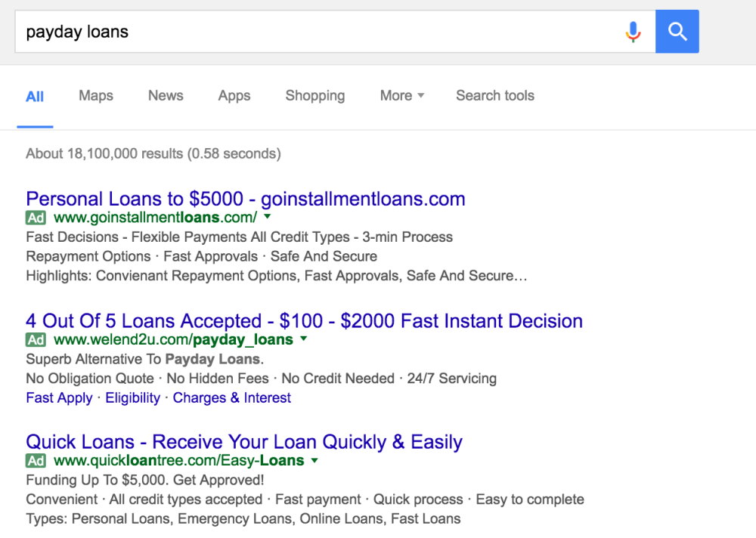Click the search box containing payday loans
Viewport: 756px width, 538px height.
click(x=318, y=32)
